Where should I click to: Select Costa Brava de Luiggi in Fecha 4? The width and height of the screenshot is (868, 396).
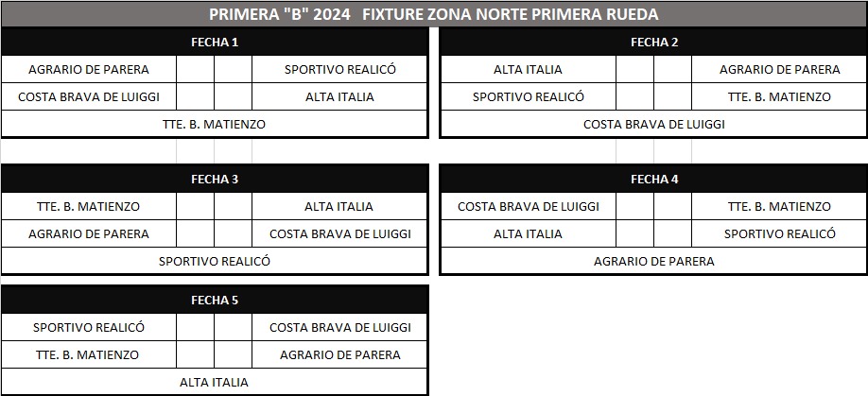point(528,206)
